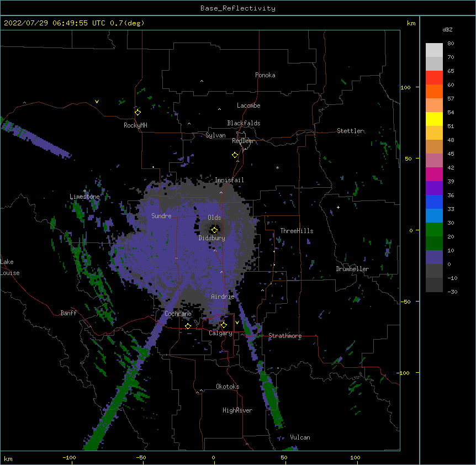Click the Strathmore label
The height and width of the screenshot is (465, 476).
point(285,336)
